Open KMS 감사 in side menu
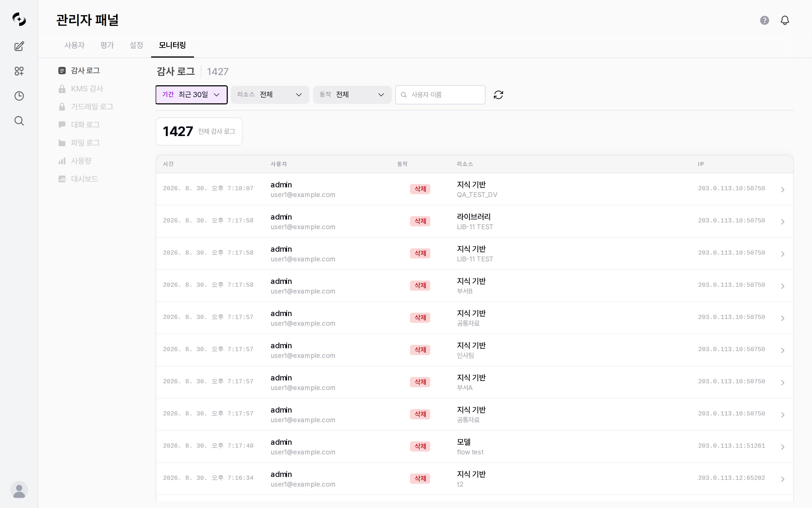 [87, 89]
